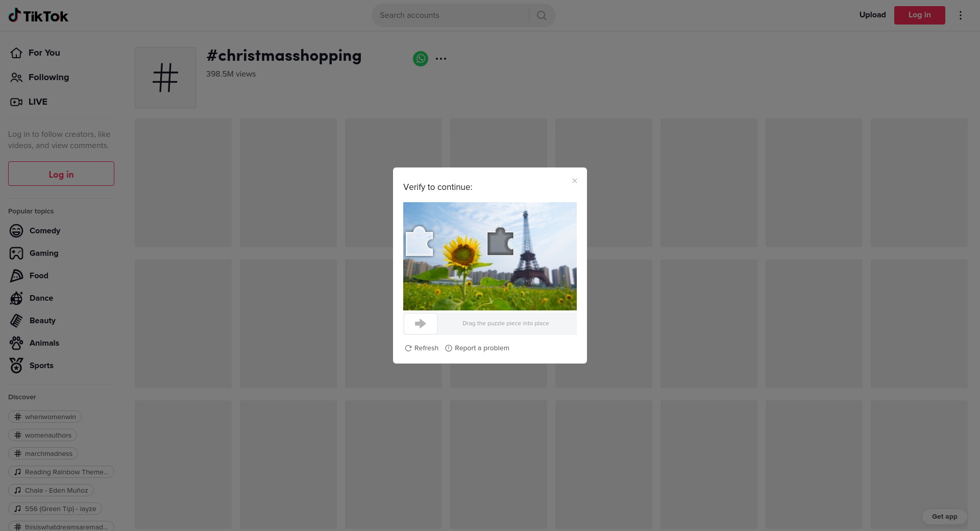Image resolution: width=980 pixels, height=531 pixels.
Task: Click the red Log in button in header
Action: pyautogui.click(x=919, y=15)
